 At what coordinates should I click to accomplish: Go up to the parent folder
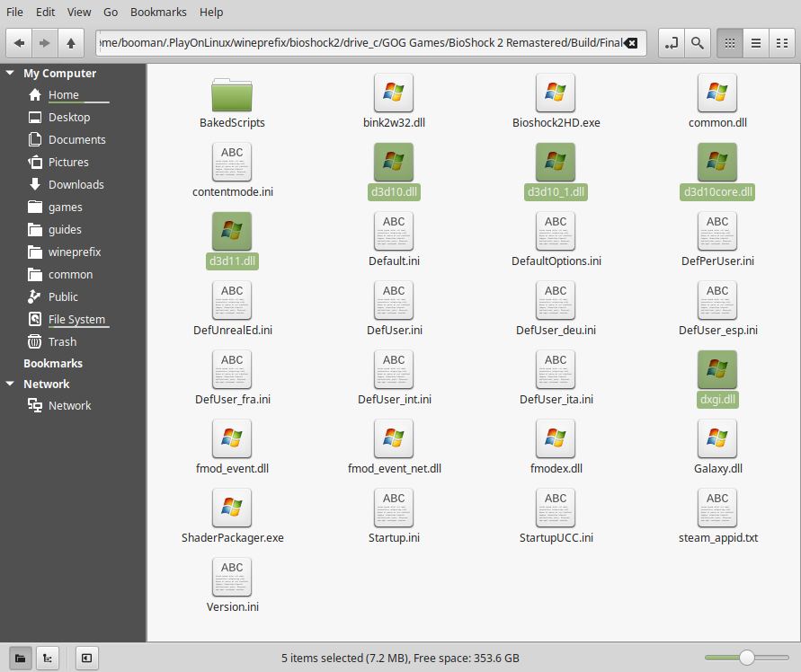tap(71, 43)
